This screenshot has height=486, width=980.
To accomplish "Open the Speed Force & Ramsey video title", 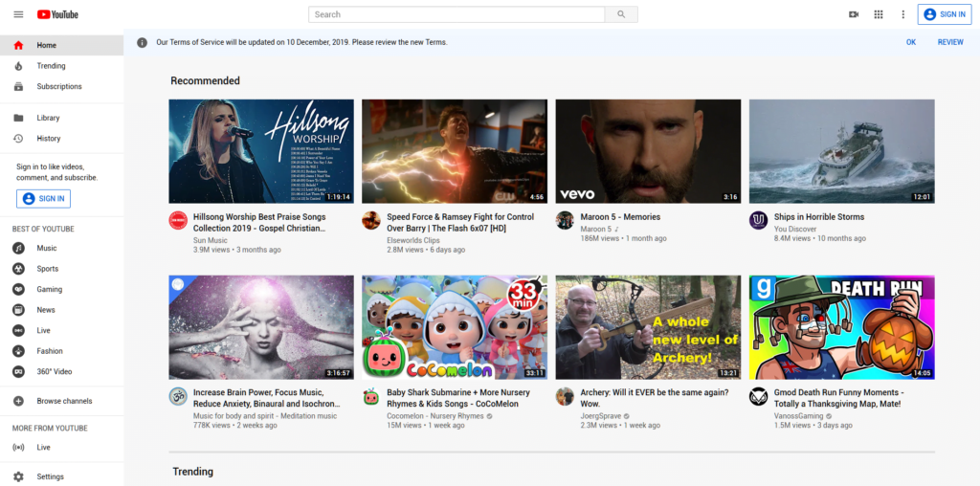I will click(x=460, y=222).
